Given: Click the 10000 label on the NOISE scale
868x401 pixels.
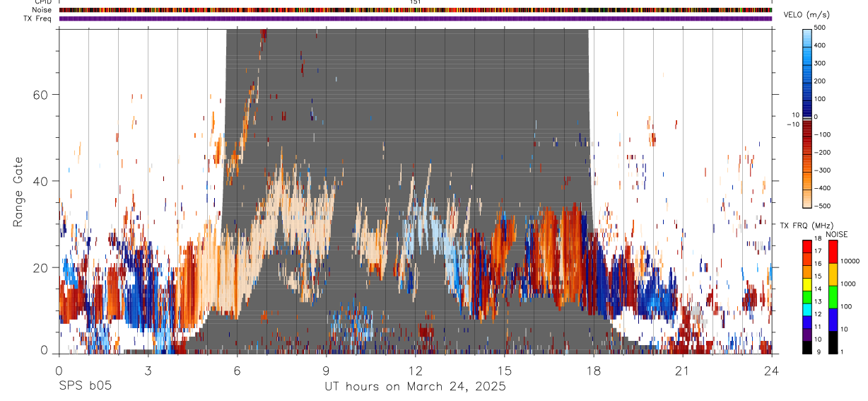Looking at the screenshot, I should [x=850, y=262].
